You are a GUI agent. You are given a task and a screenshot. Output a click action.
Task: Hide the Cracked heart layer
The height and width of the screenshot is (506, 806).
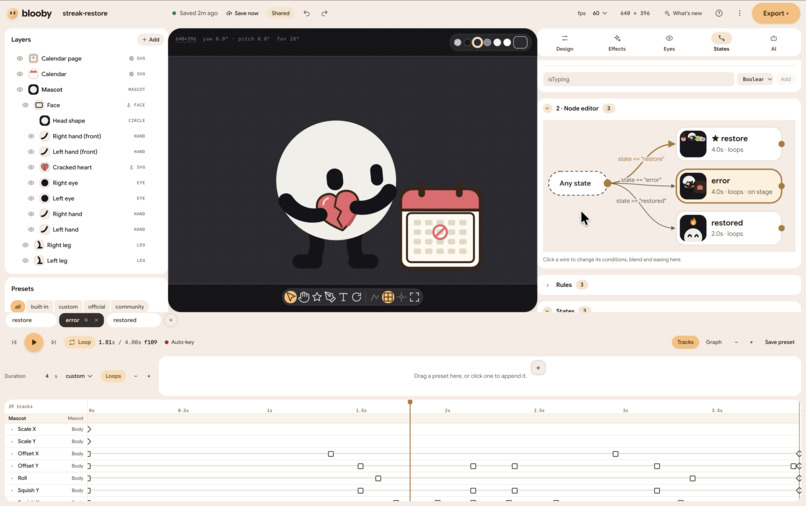tap(31, 167)
